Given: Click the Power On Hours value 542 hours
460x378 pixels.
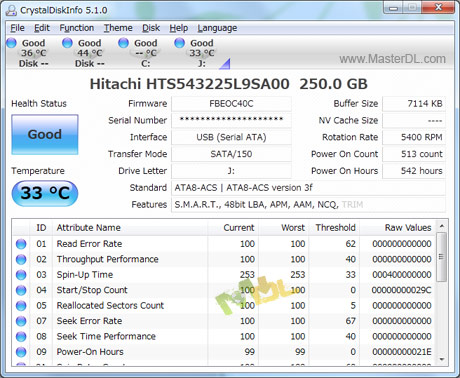Looking at the screenshot, I should coord(414,171).
